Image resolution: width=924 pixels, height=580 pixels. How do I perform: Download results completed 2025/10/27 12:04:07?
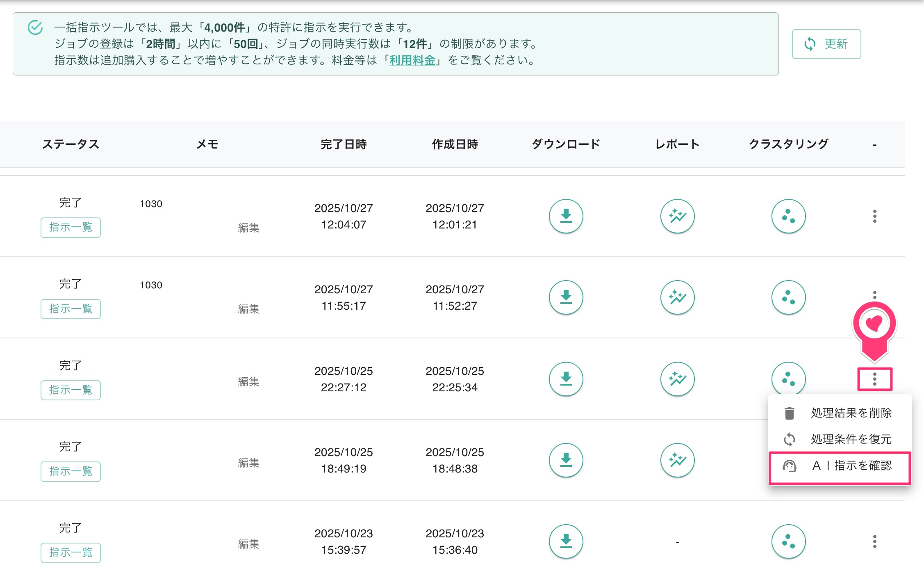click(x=566, y=216)
